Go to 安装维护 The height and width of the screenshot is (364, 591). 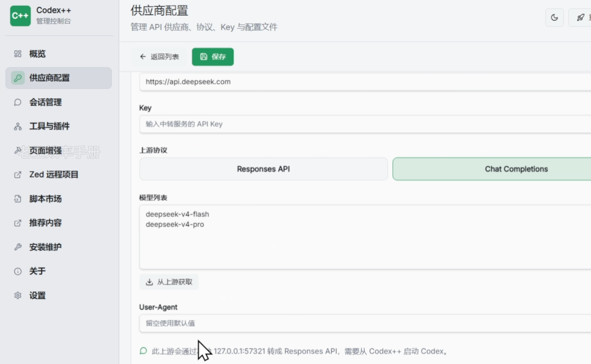pos(58,247)
